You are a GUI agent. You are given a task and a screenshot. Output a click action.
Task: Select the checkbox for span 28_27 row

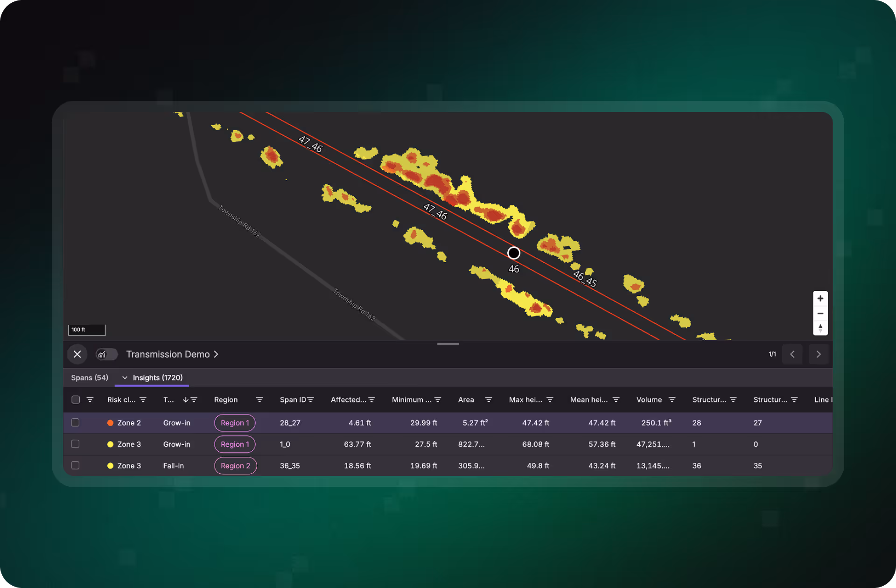75,422
